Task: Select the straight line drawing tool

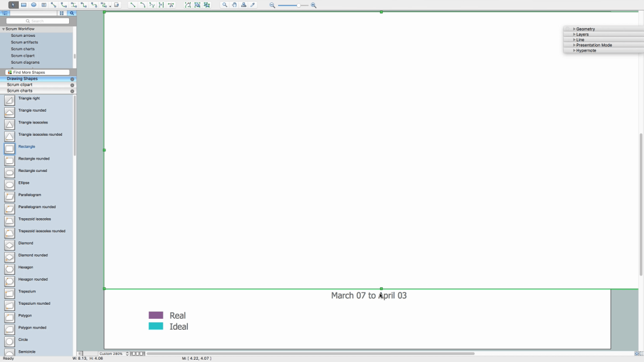Action: (x=133, y=5)
